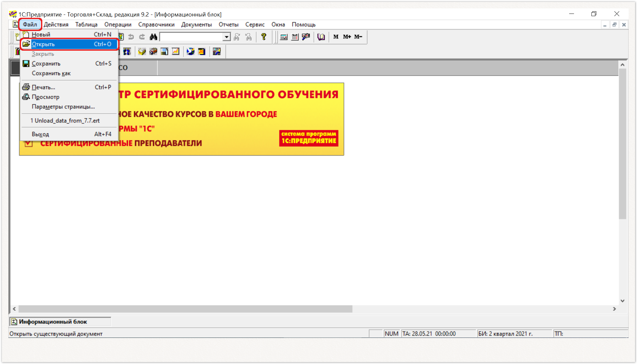
Task: Expand the search text combo box arrow
Action: tap(227, 37)
